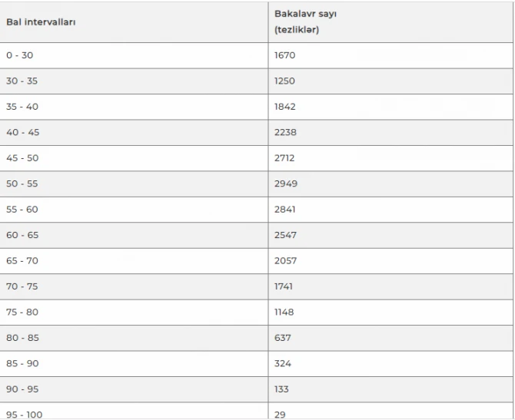Viewport: 515px width, 420px height.
Task: Click the 'Bakalavr sayı (tezliklər)' header
Action: (390, 22)
